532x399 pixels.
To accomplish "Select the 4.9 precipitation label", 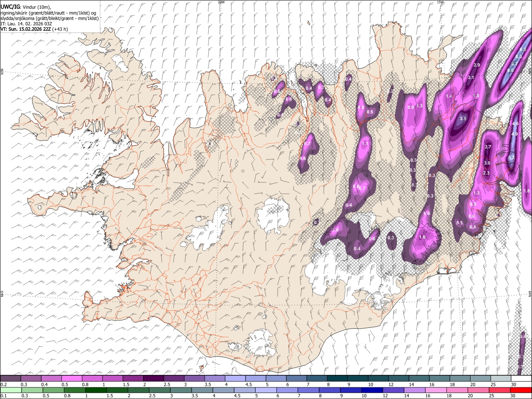I will (x=515, y=134).
